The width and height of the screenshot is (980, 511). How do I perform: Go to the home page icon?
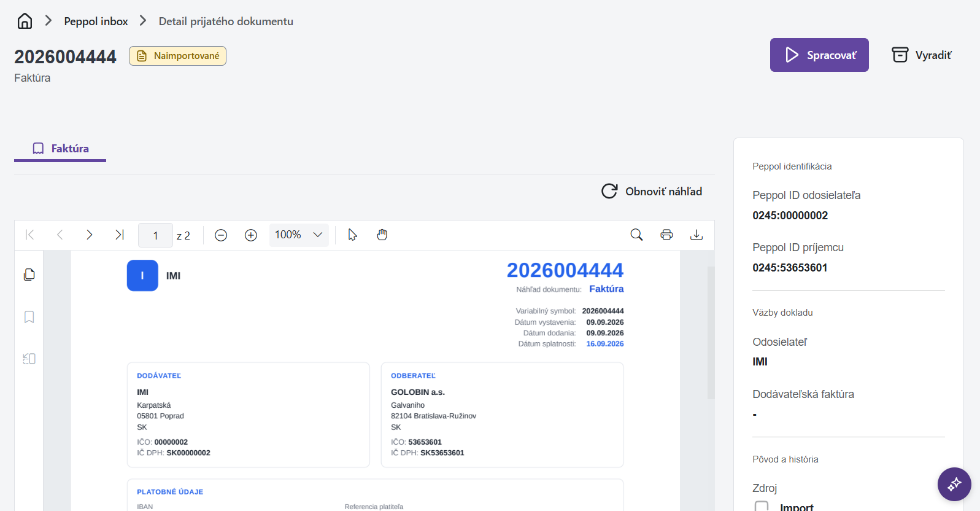click(25, 21)
